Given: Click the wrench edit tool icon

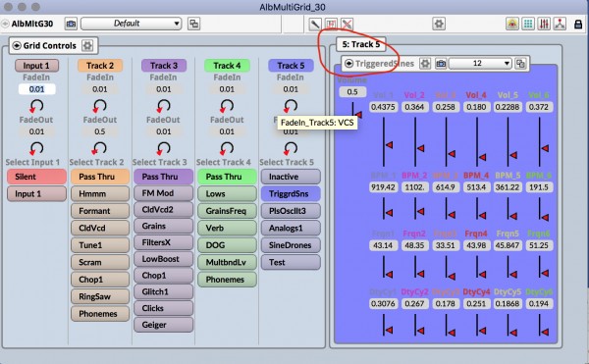Looking at the screenshot, I should 315,24.
